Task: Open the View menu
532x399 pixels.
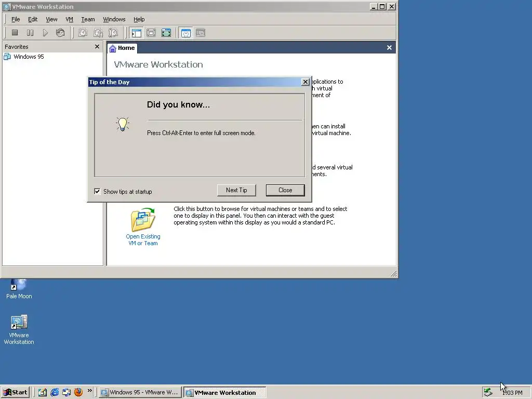Action: point(51,19)
